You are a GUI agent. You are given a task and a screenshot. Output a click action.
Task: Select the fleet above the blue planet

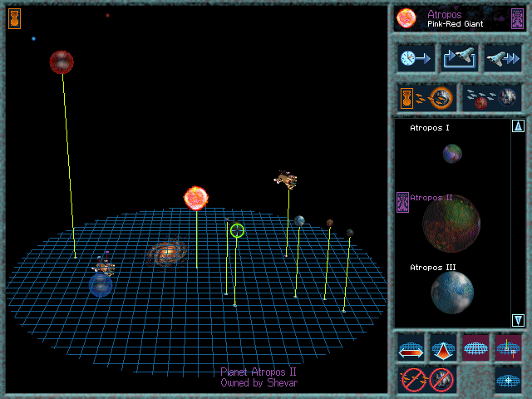(104, 265)
